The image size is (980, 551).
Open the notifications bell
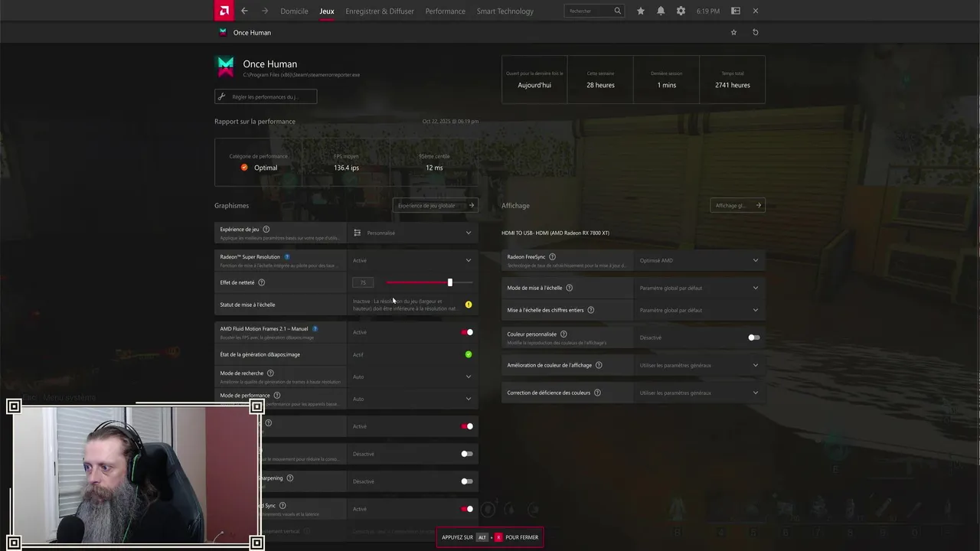click(661, 11)
